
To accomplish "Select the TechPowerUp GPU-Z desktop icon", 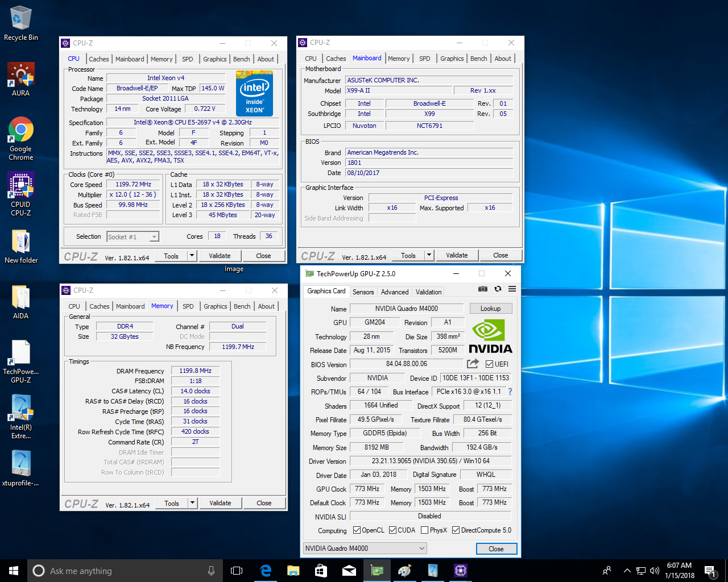I will pos(20,361).
